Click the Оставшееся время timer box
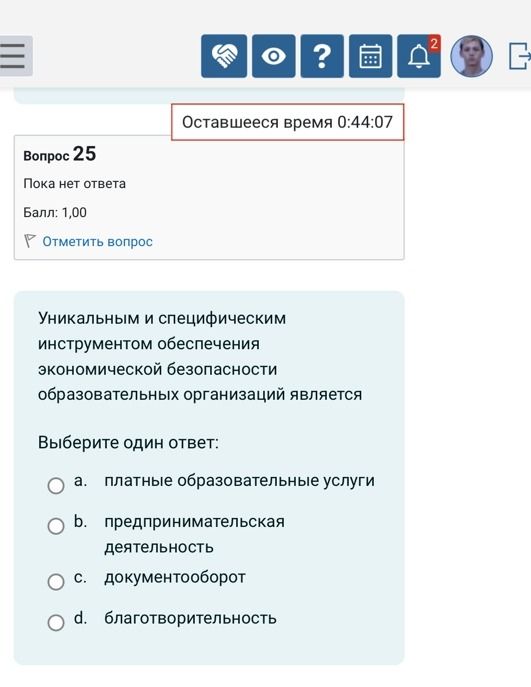The height and width of the screenshot is (687, 531). (x=287, y=122)
